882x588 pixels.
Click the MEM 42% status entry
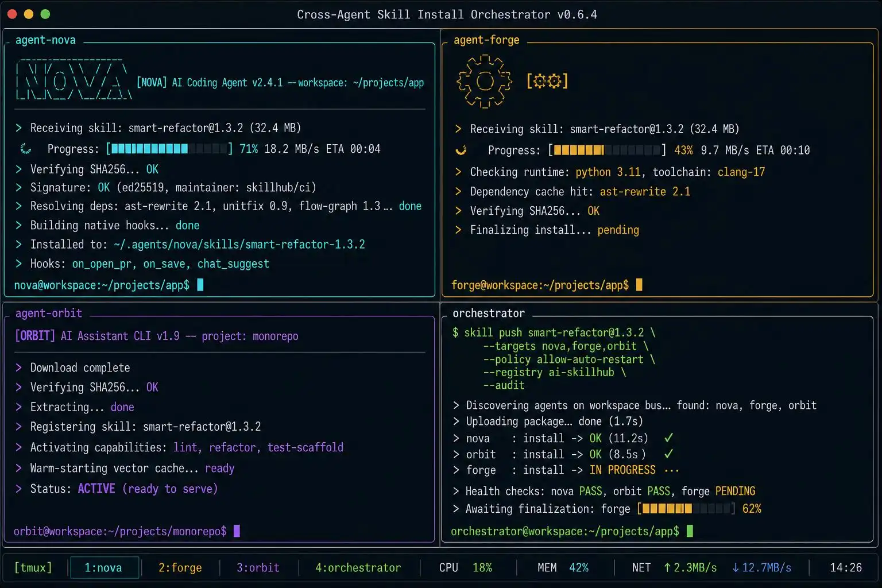click(563, 567)
